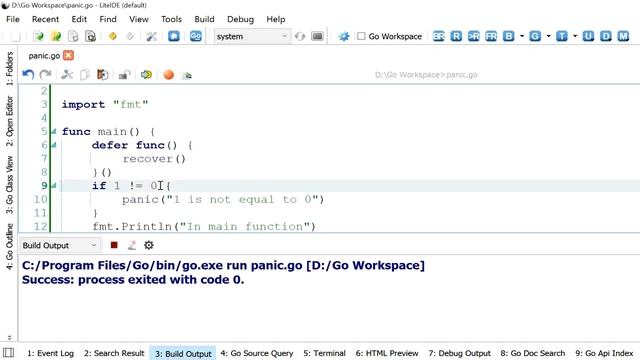Toggle the lock icon in editor toolbar

point(124,75)
